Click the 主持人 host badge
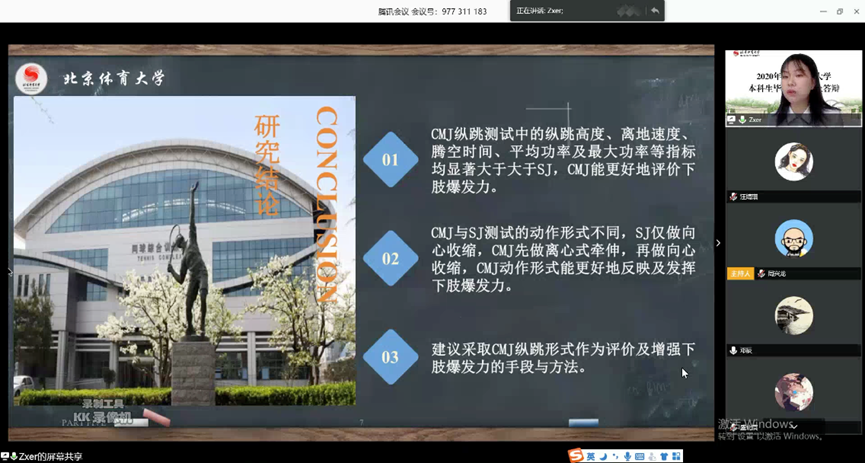 (x=740, y=273)
